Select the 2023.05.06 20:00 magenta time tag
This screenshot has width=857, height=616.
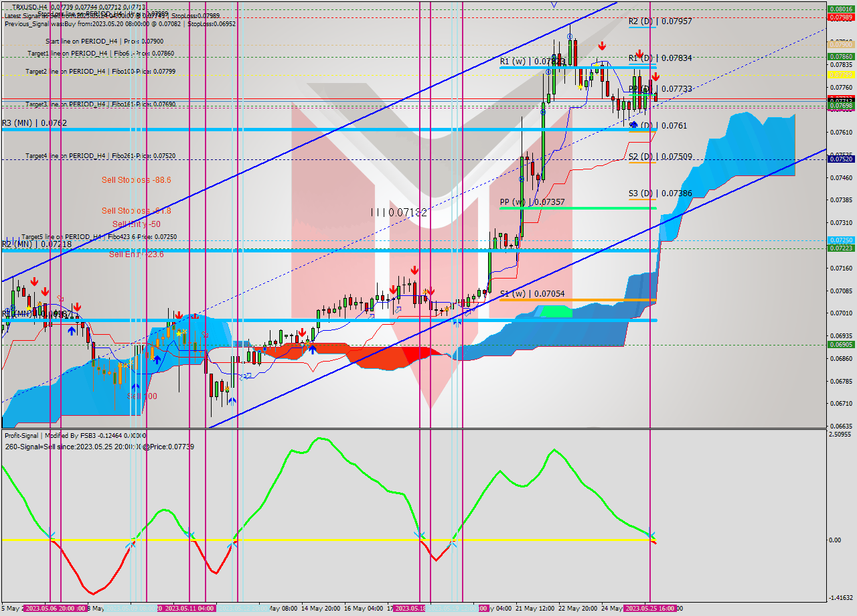coord(56,609)
